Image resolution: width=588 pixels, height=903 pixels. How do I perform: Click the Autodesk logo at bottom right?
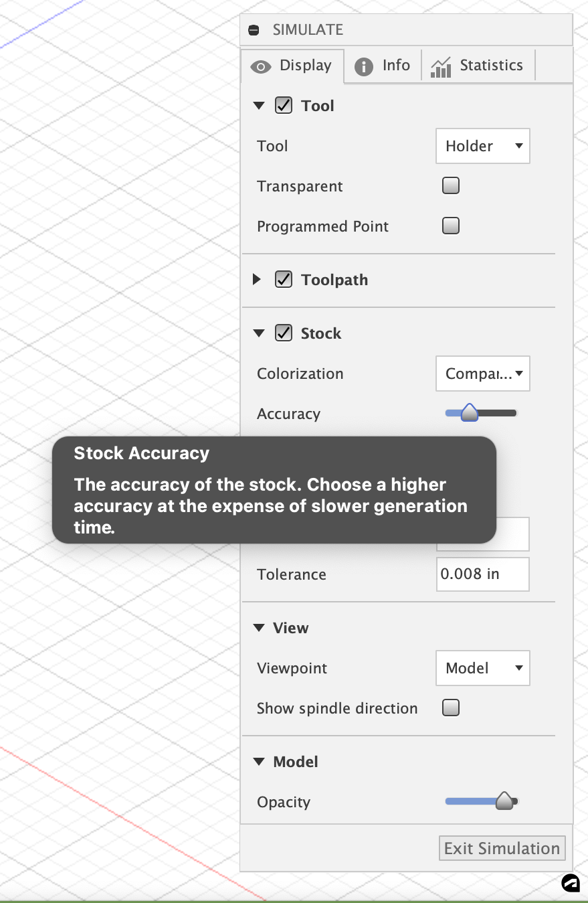click(571, 884)
